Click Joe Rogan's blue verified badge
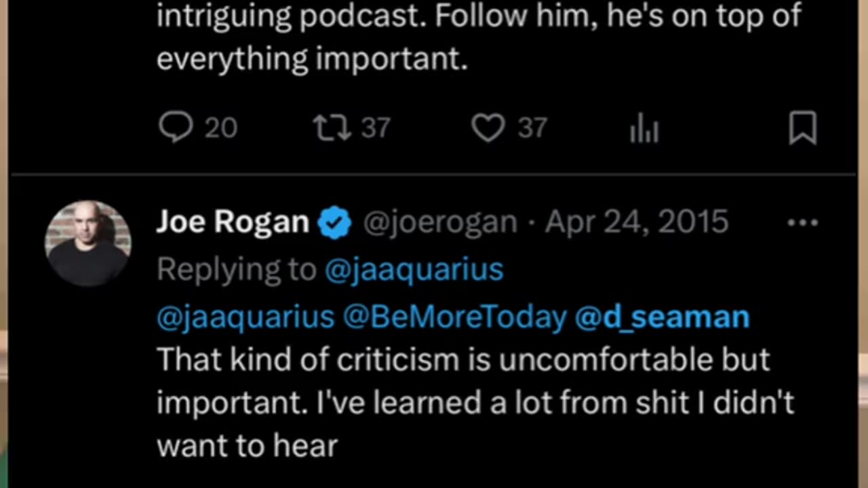Screen dimensions: 868x488 point(335,223)
